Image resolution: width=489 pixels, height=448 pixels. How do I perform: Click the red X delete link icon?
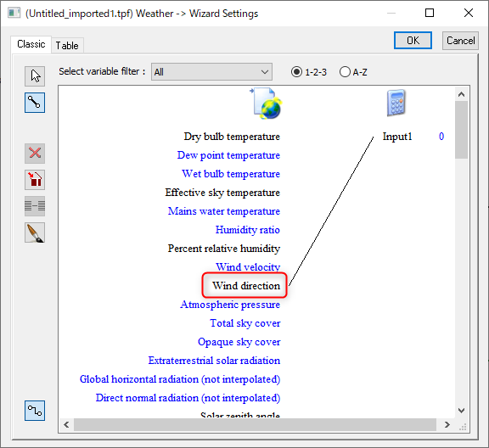point(35,154)
